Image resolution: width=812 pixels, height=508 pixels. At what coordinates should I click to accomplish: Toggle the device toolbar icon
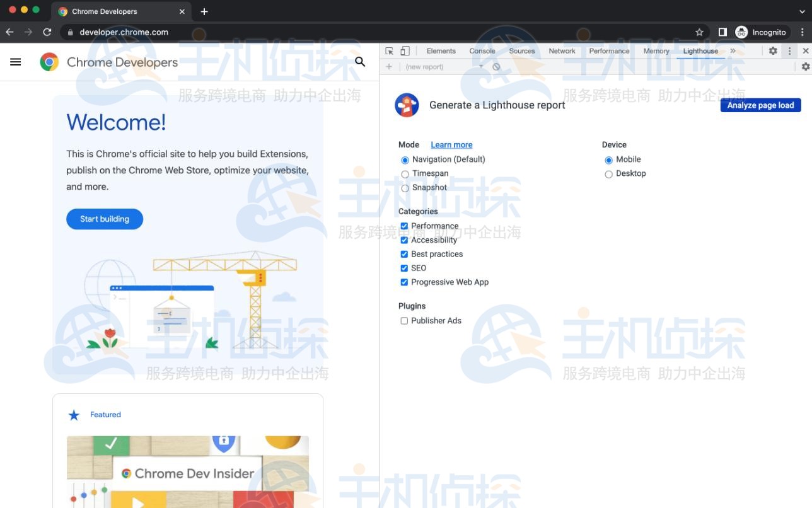tap(405, 51)
